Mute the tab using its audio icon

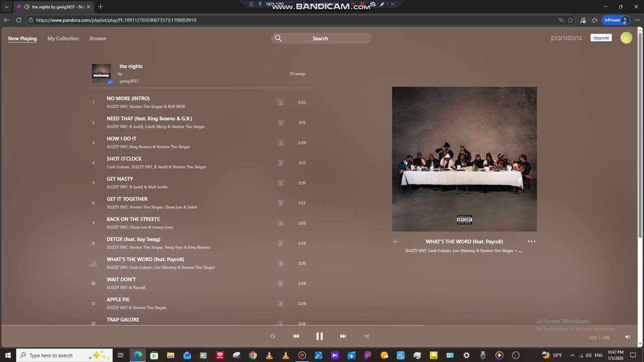point(26,7)
